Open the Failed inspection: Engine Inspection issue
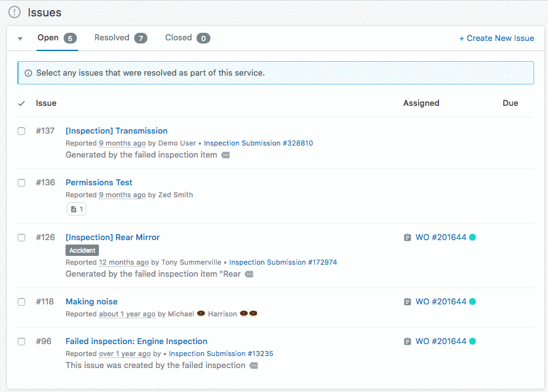 point(136,341)
